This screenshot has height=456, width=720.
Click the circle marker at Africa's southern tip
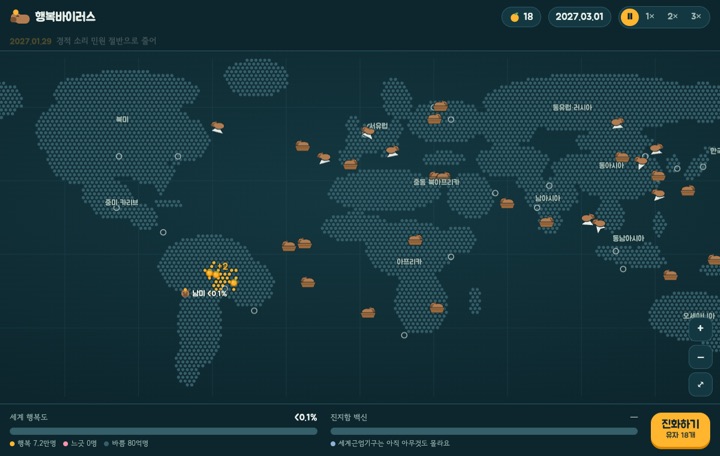[404, 335]
